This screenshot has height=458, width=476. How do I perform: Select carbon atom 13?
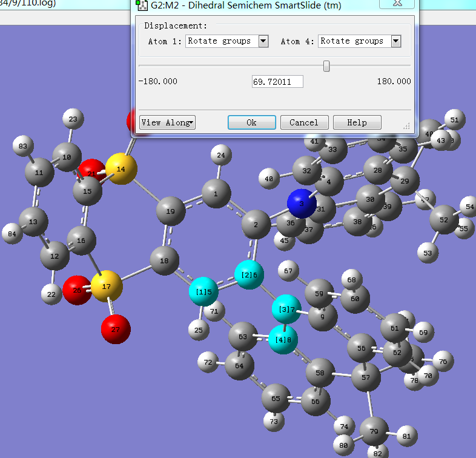tap(33, 222)
